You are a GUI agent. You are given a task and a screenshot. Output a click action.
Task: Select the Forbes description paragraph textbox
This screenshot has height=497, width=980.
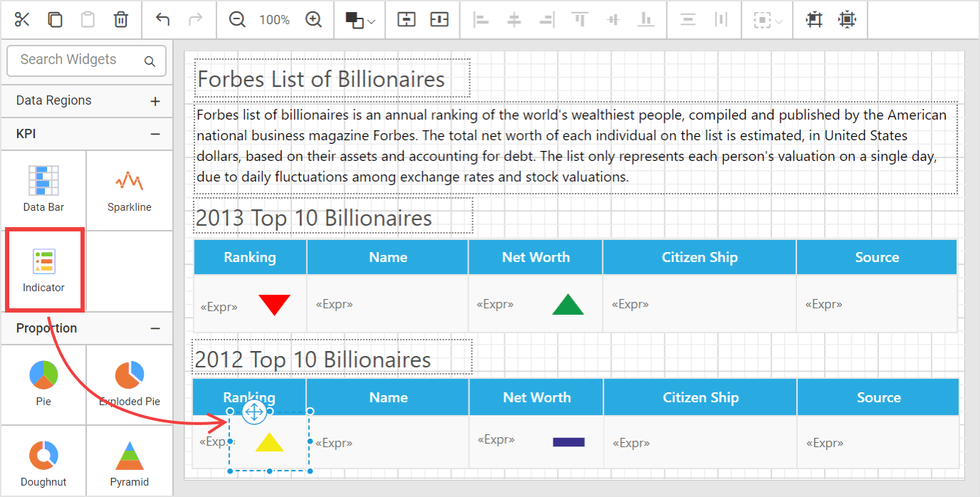[x=575, y=148]
